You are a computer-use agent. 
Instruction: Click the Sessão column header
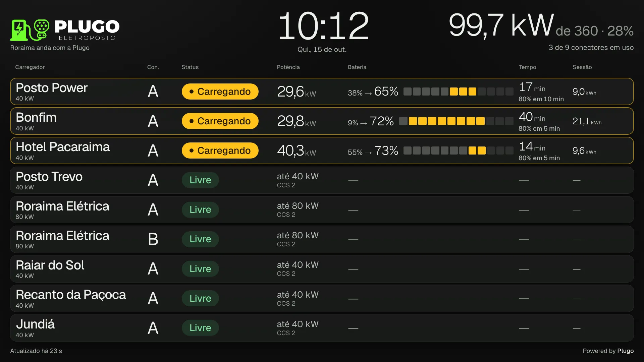tap(582, 67)
